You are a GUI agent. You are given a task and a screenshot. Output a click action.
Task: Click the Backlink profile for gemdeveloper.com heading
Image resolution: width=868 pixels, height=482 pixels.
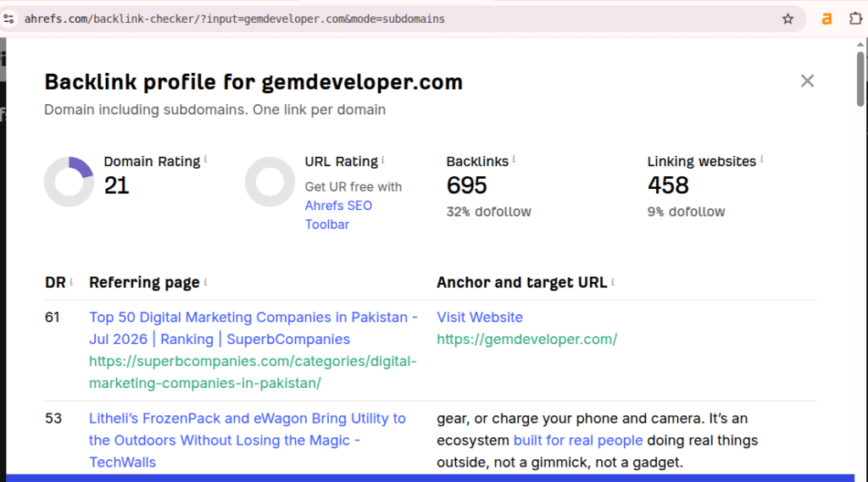[x=253, y=82]
